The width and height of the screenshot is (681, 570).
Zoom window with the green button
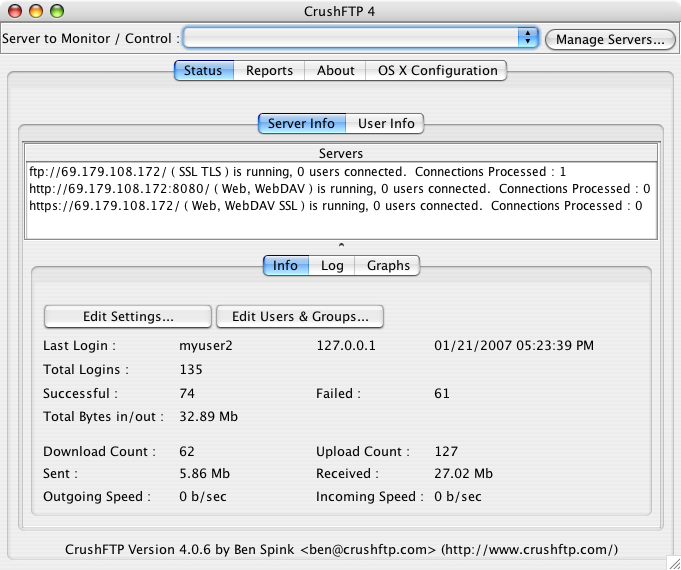(x=56, y=11)
